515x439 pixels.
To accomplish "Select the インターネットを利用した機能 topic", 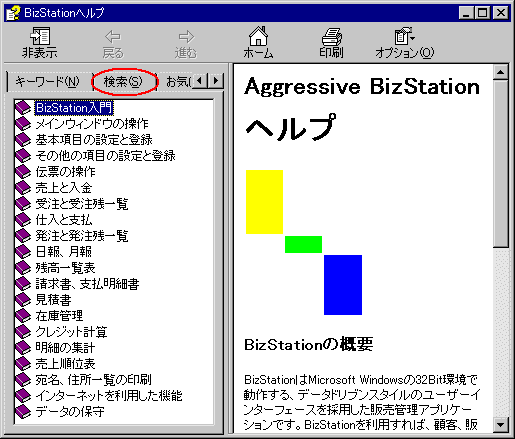I will pyautogui.click(x=109, y=396).
